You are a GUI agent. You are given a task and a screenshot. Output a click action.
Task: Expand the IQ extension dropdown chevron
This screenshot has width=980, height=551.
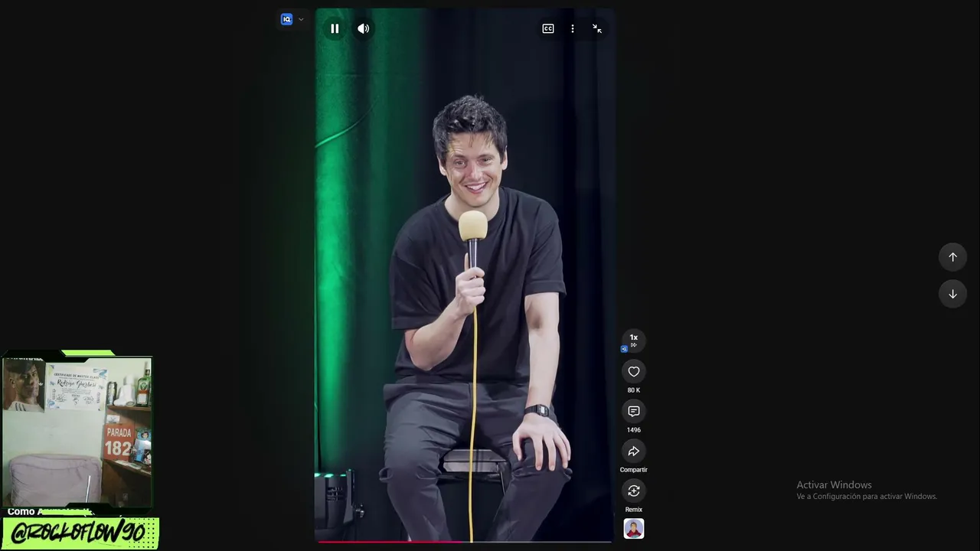301,19
